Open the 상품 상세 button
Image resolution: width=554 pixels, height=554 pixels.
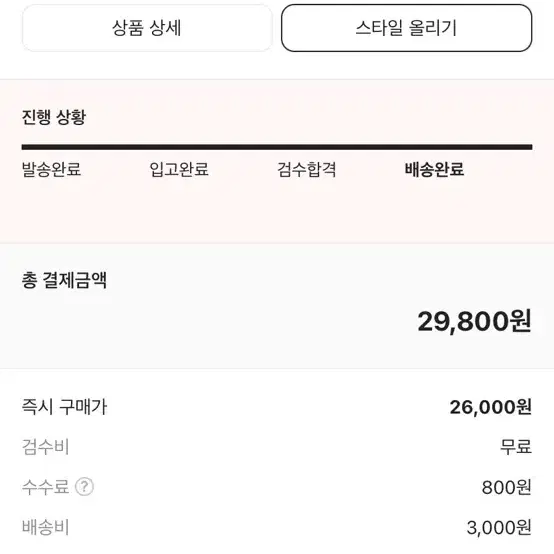click(147, 28)
